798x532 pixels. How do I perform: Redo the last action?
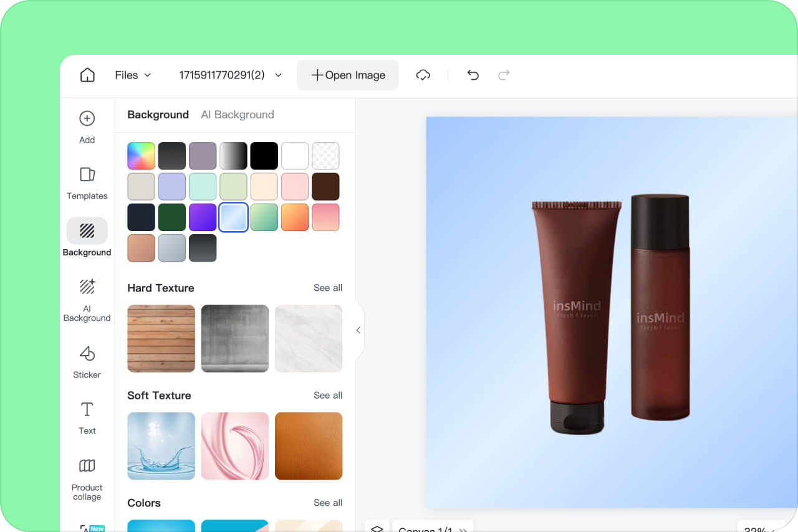click(x=504, y=75)
